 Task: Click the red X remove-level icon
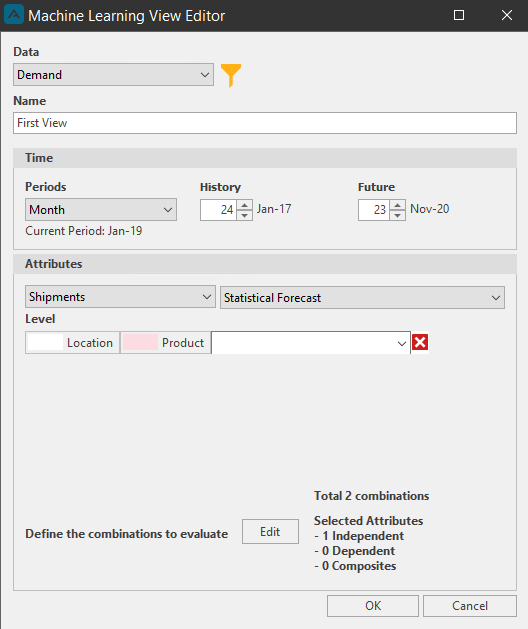(x=420, y=342)
